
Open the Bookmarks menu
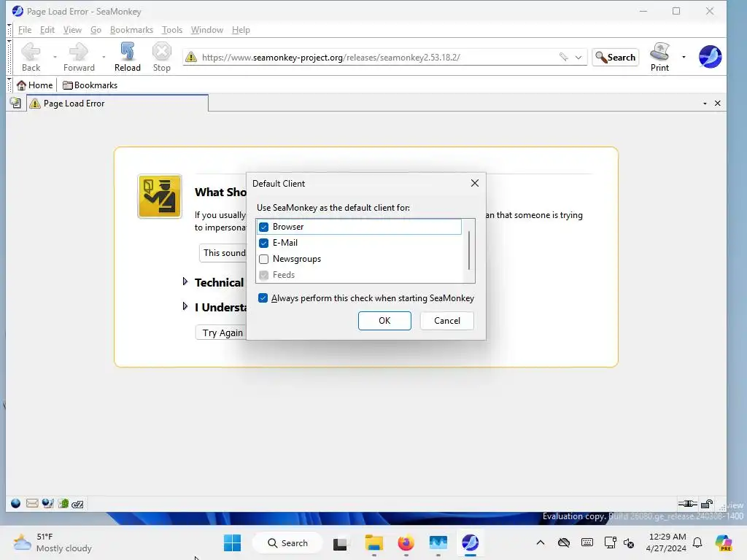(x=131, y=29)
